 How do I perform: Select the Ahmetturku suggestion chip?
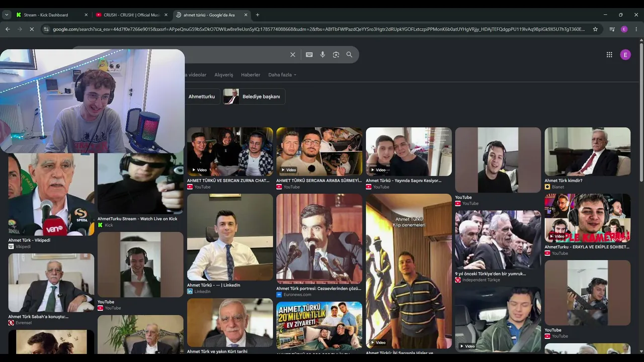[x=202, y=97]
